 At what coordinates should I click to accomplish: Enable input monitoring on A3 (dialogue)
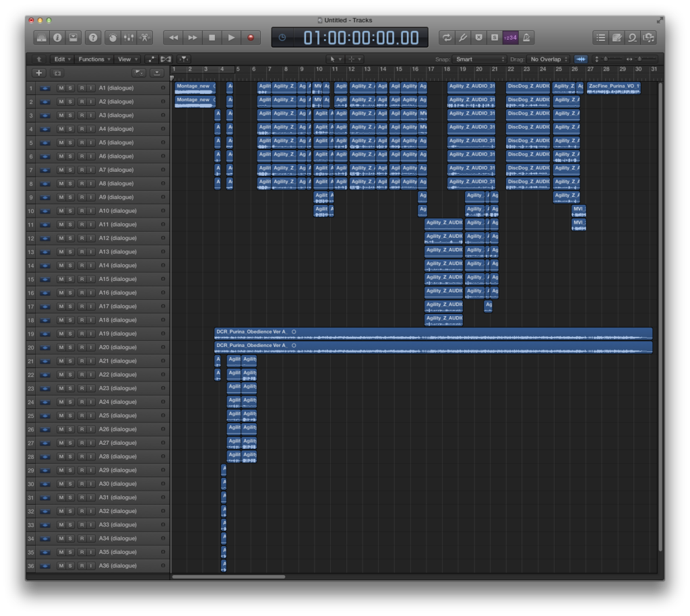(91, 116)
